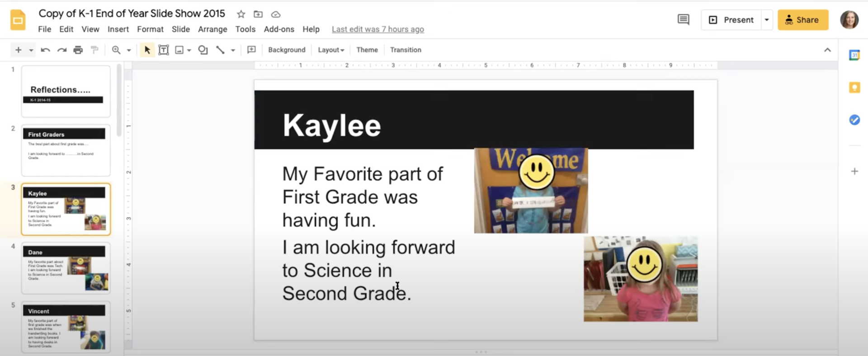Collapse the menus with chevron arrow
This screenshot has height=356, width=868.
(827, 50)
